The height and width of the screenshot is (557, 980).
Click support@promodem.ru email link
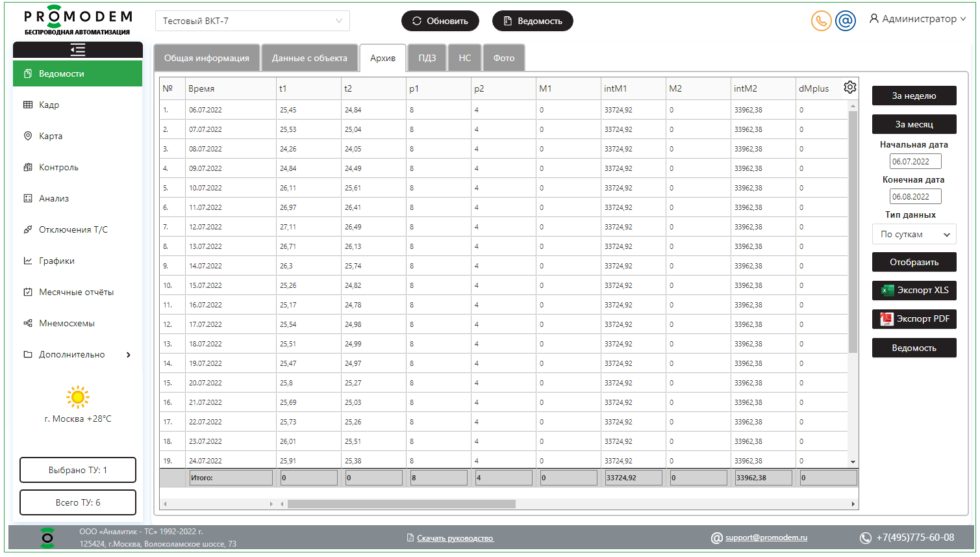click(766, 538)
